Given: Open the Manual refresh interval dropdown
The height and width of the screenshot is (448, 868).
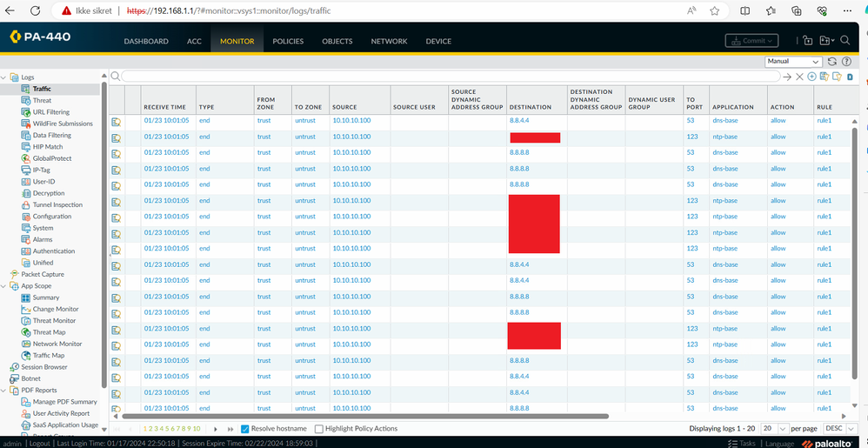Looking at the screenshot, I should pos(793,62).
